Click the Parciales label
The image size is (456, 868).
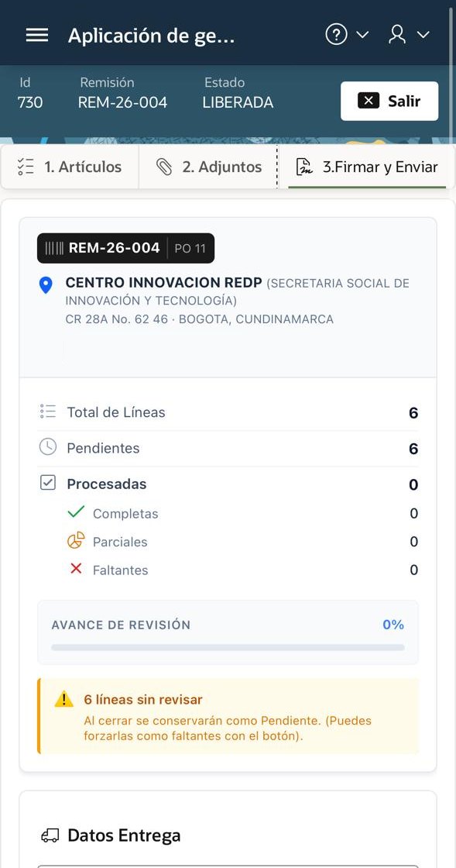tap(120, 542)
